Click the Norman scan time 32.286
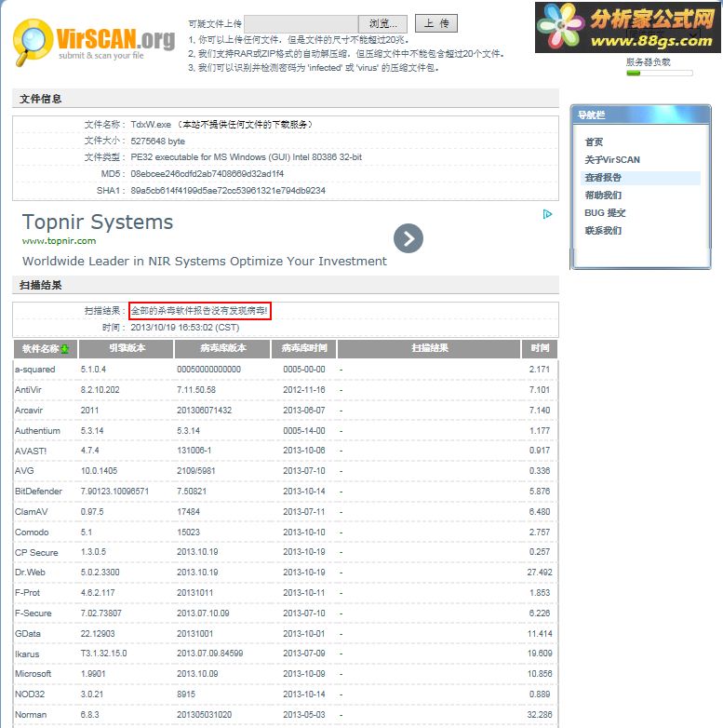The image size is (723, 728). point(540,715)
